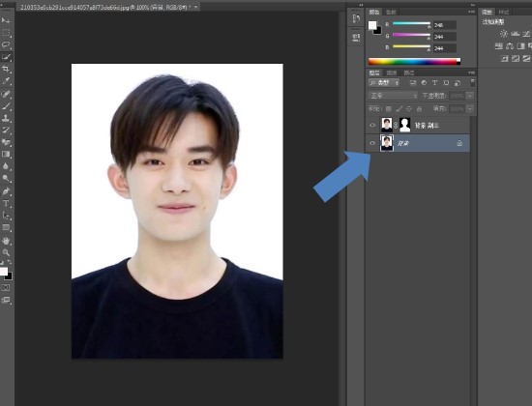Image resolution: width=532 pixels, height=406 pixels.
Task: Filter layers by type layers
Action: (x=434, y=83)
